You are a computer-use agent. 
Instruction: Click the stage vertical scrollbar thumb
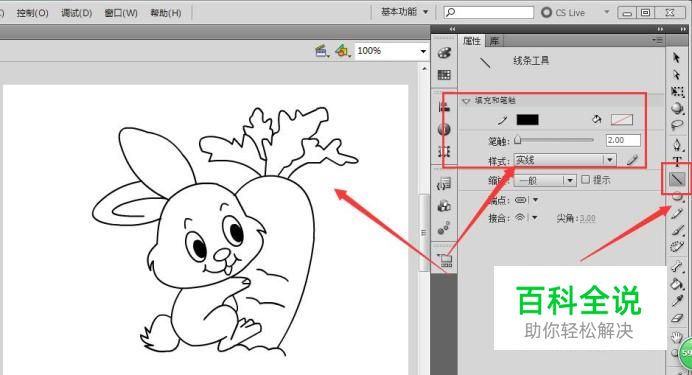[424, 232]
